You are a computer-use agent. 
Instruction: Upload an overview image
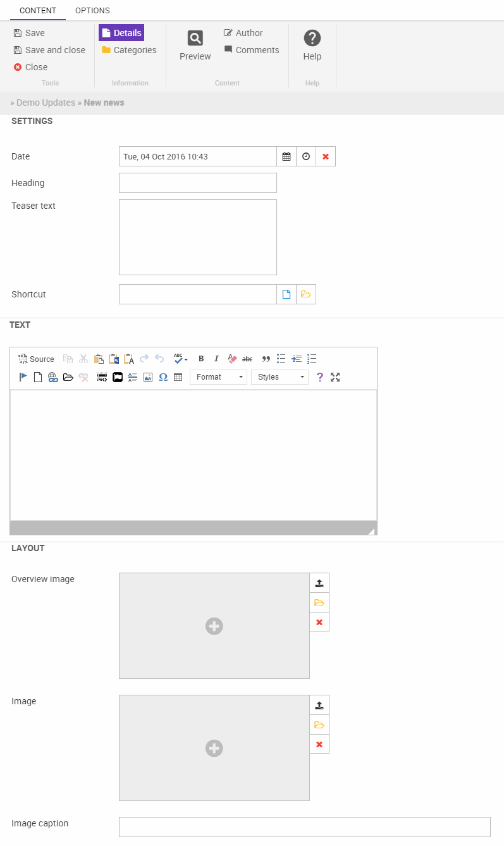[x=319, y=583]
